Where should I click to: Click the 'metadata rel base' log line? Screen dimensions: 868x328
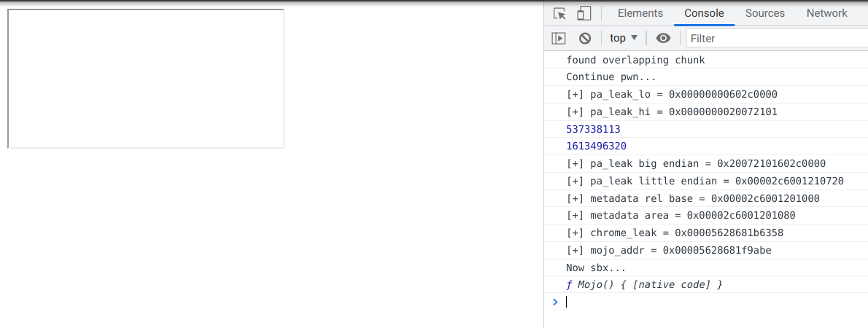coord(693,198)
